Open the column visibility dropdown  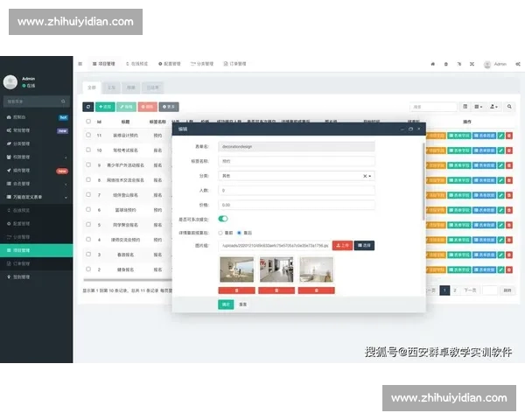click(479, 107)
